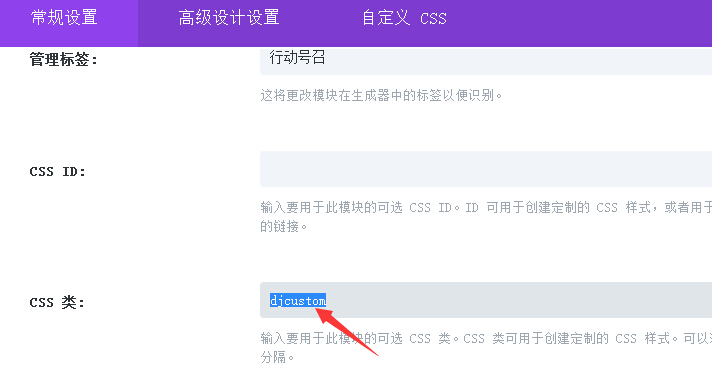Image resolution: width=712 pixels, height=379 pixels.
Task: Click the 管理标签 input field
Action: (x=486, y=60)
